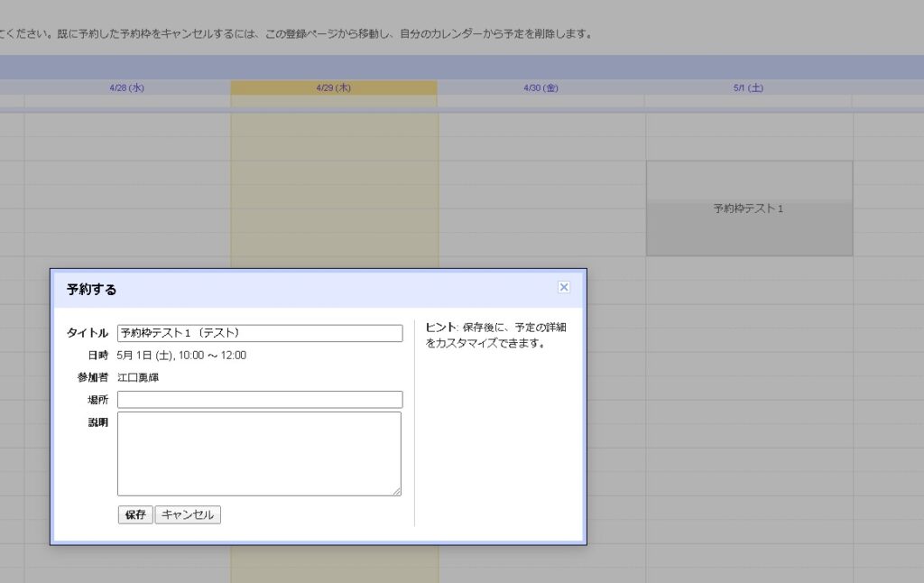The image size is (924, 583).
Task: Click the cancellation instruction text at page top
Action: coord(298,34)
